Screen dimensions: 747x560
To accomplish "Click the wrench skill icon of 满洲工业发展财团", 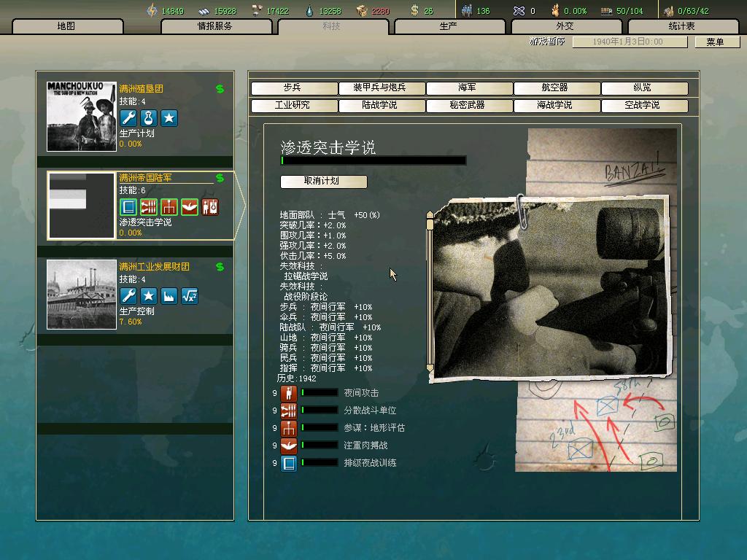I will pos(128,296).
